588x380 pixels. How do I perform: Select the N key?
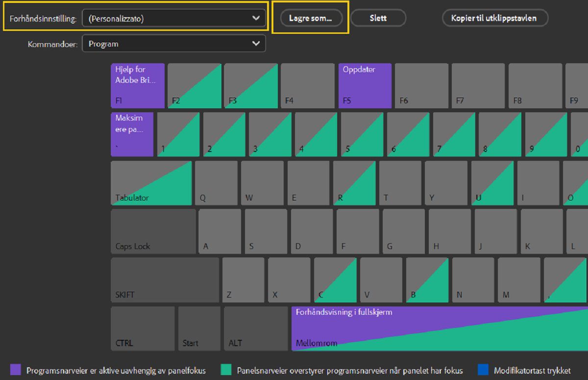[473, 280]
